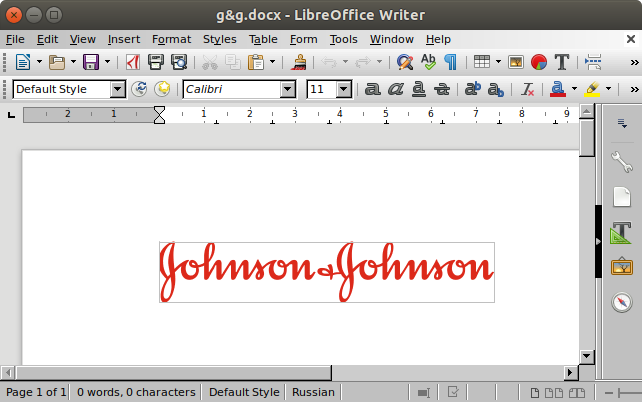Apply red font color
Viewport: 642px width, 402px height.
(x=558, y=89)
